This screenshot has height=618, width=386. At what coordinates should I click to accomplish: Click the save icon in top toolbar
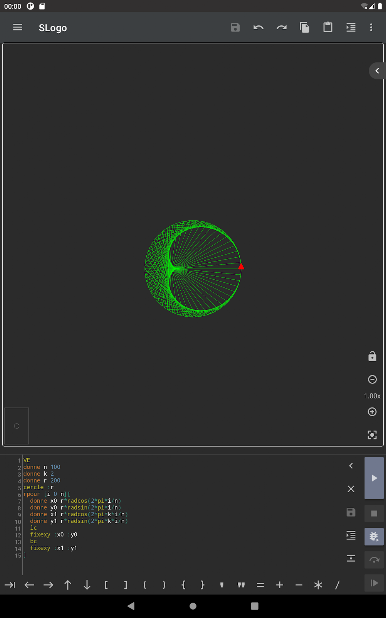(x=235, y=27)
